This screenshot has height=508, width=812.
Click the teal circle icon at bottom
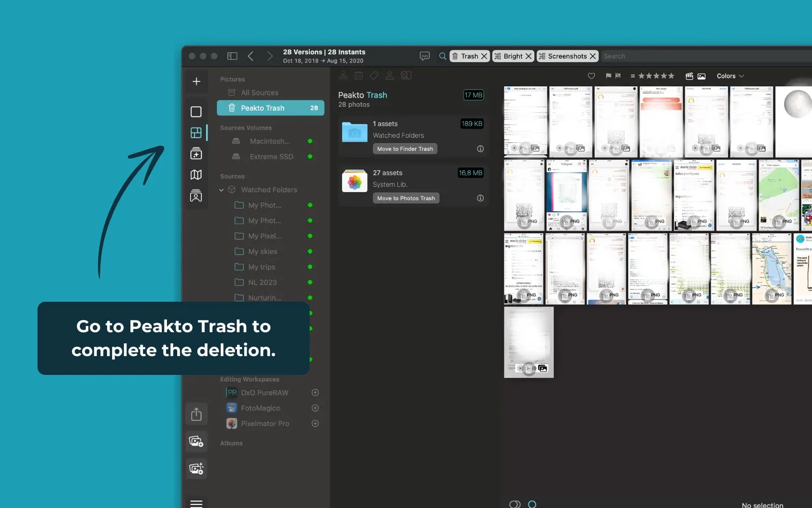coord(532,504)
